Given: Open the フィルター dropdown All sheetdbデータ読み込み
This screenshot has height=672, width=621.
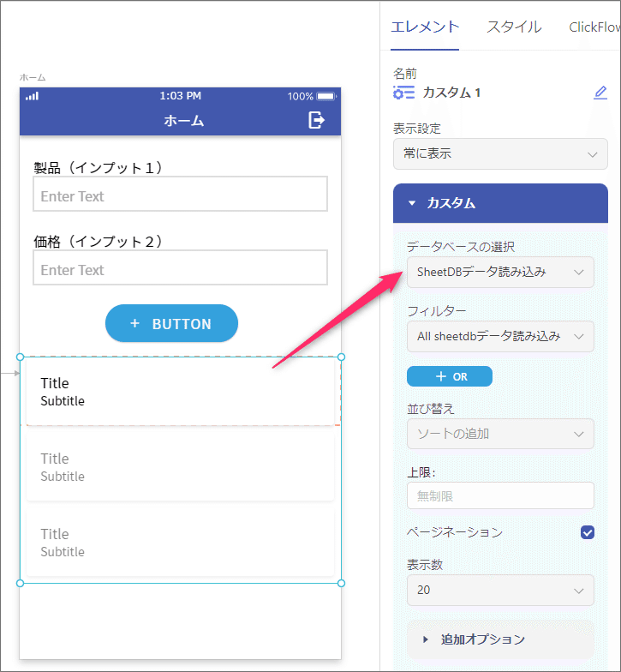Looking at the screenshot, I should coord(500,336).
